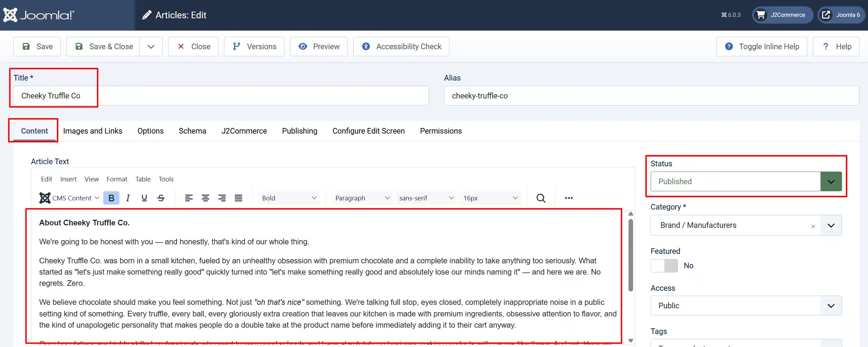The image size is (868, 347).
Task: Open the Joomla 6 site link
Action: point(842,15)
